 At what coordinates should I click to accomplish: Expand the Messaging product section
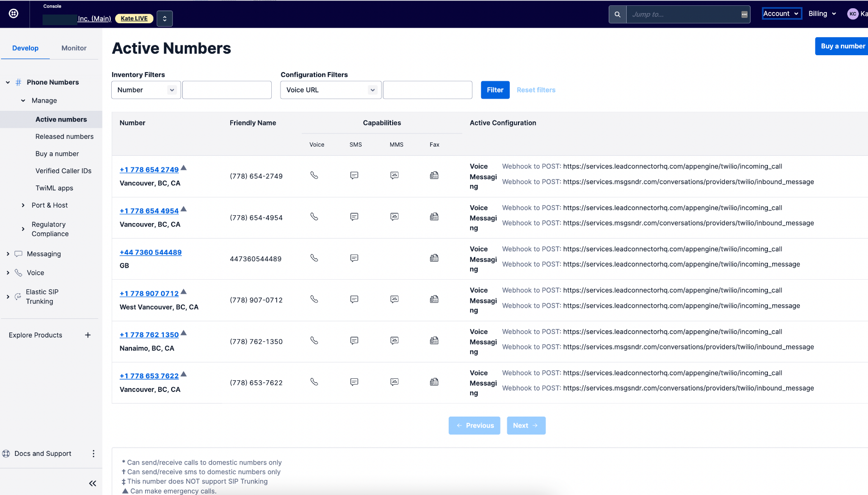point(8,254)
